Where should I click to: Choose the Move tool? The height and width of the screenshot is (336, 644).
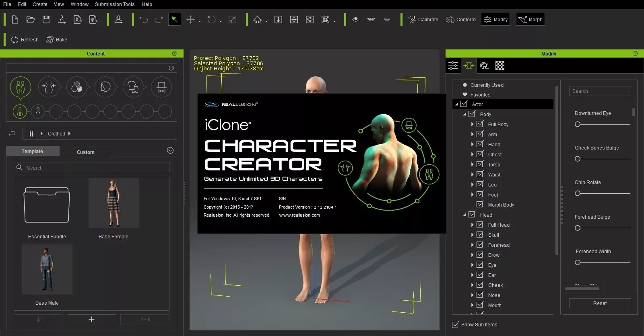tap(191, 19)
